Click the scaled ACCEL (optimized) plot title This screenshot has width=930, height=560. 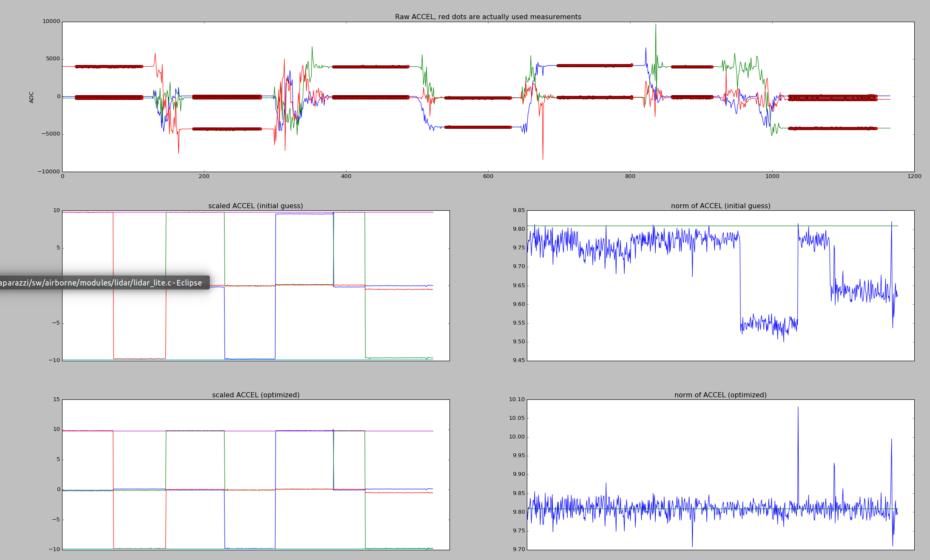coord(256,395)
